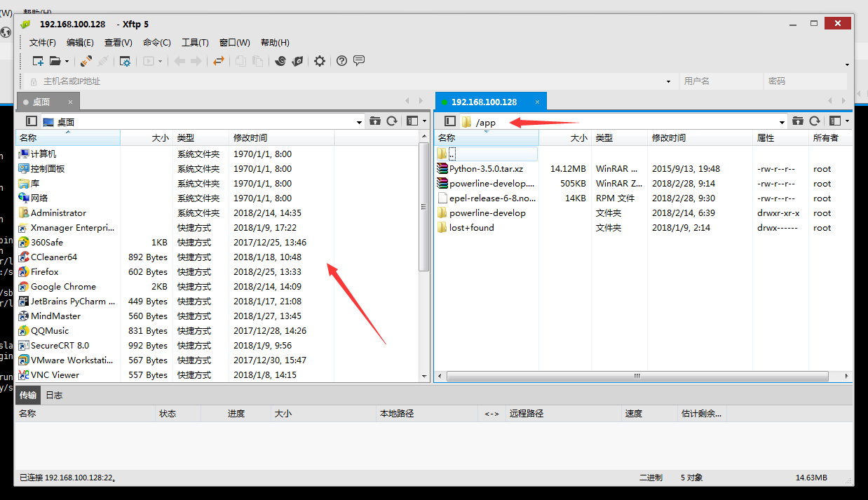Click the 用户名 input field

[x=720, y=81]
